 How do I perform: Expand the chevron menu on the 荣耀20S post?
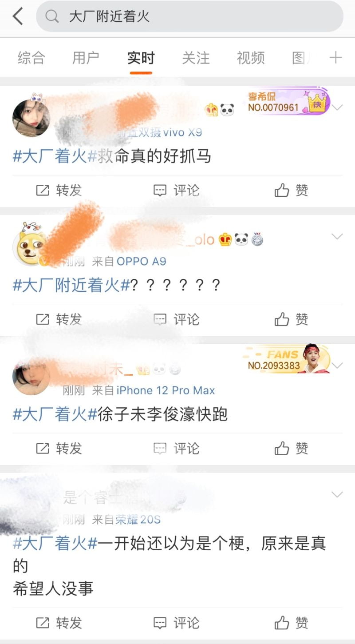pyautogui.click(x=337, y=494)
